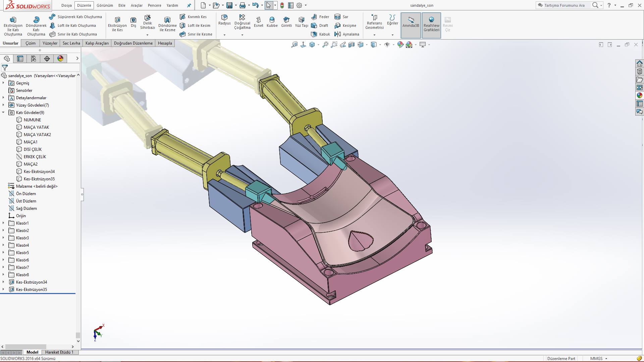Viewport: 644px width, 362px height.
Task: Switch to the Hesapla tab
Action: point(165,43)
